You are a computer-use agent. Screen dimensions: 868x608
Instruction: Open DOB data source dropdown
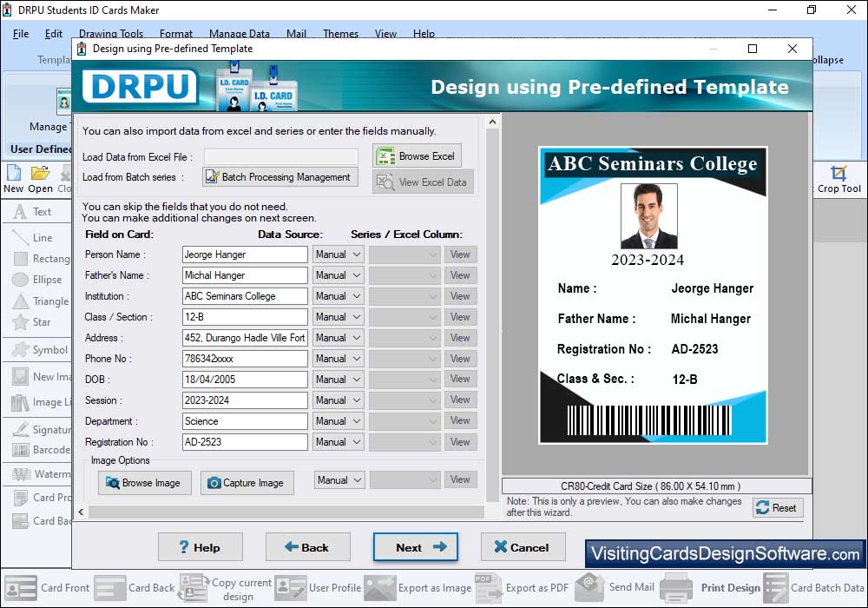pos(338,380)
